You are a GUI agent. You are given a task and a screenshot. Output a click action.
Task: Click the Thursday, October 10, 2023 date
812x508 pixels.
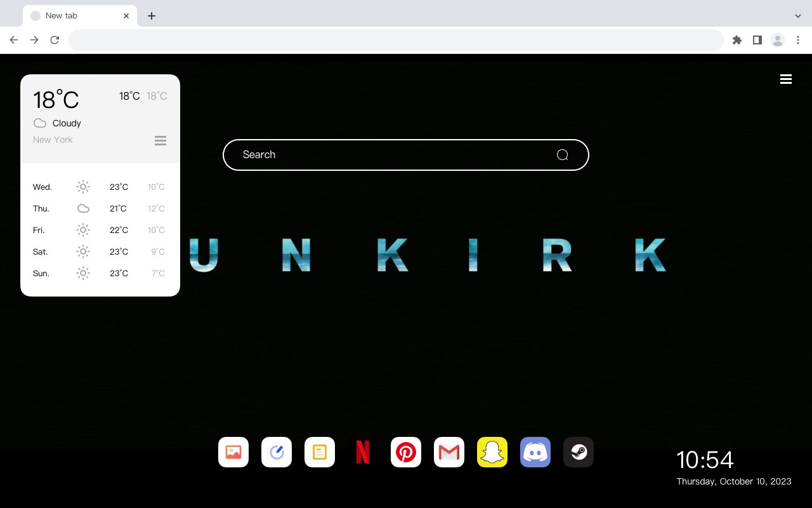pyautogui.click(x=734, y=481)
